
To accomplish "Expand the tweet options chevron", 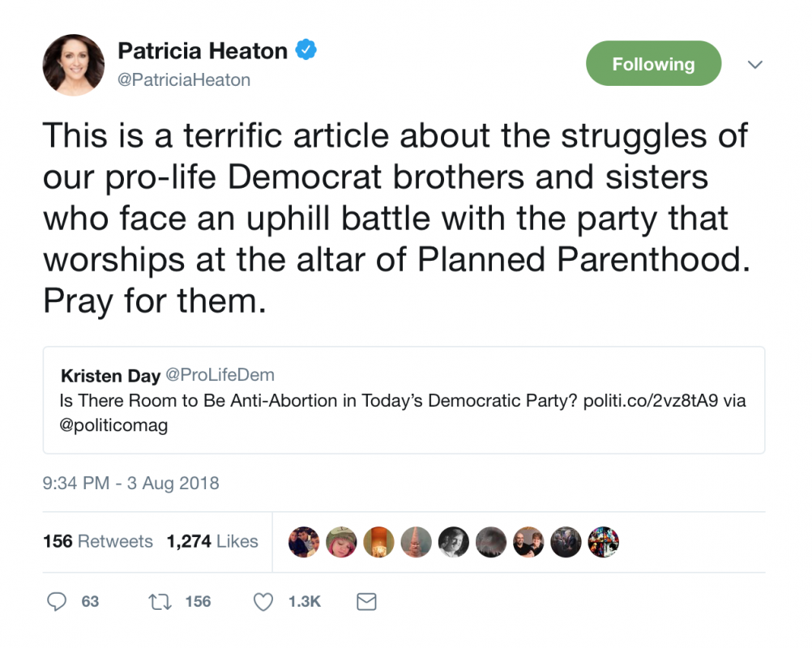I will 755,65.
